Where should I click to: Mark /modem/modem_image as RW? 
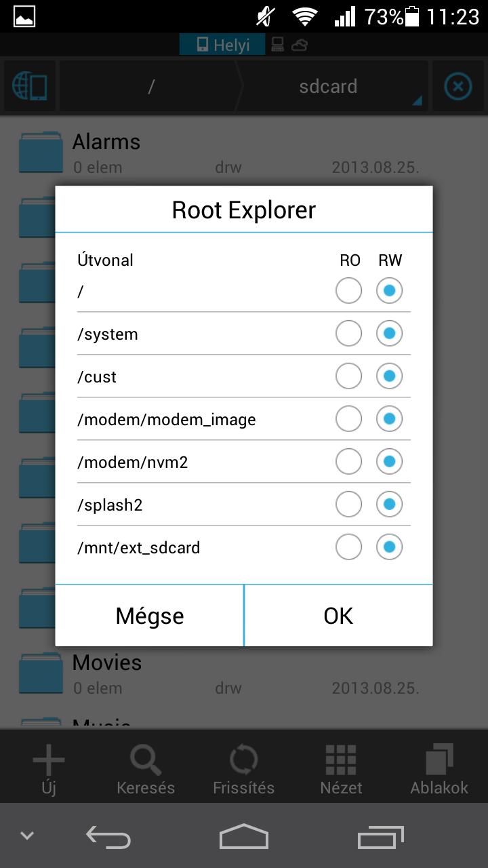pyautogui.click(x=389, y=419)
